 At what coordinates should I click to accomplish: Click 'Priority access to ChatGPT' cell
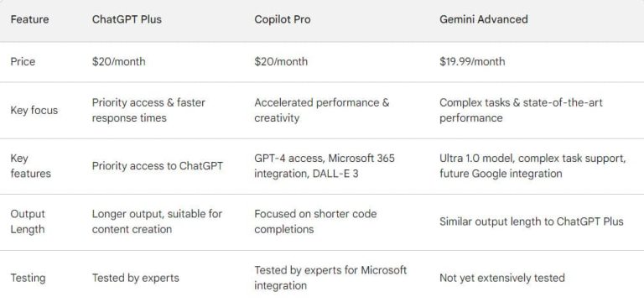[x=158, y=166]
